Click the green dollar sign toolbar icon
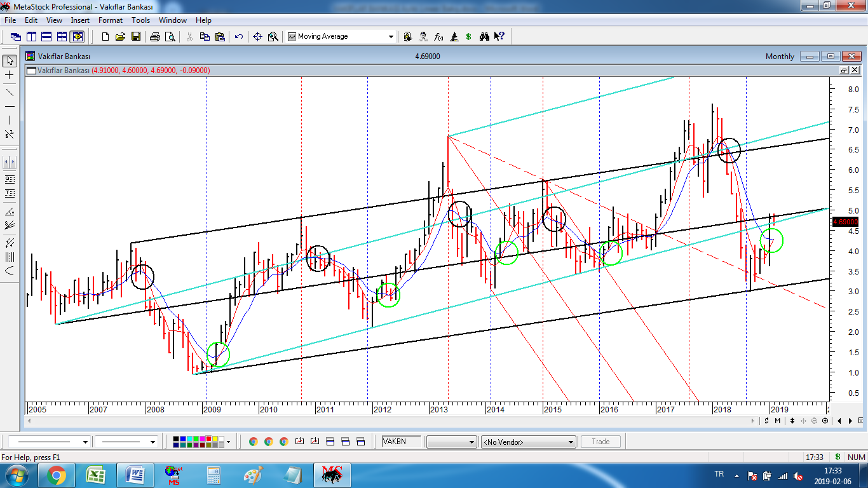868x488 pixels. (x=468, y=36)
